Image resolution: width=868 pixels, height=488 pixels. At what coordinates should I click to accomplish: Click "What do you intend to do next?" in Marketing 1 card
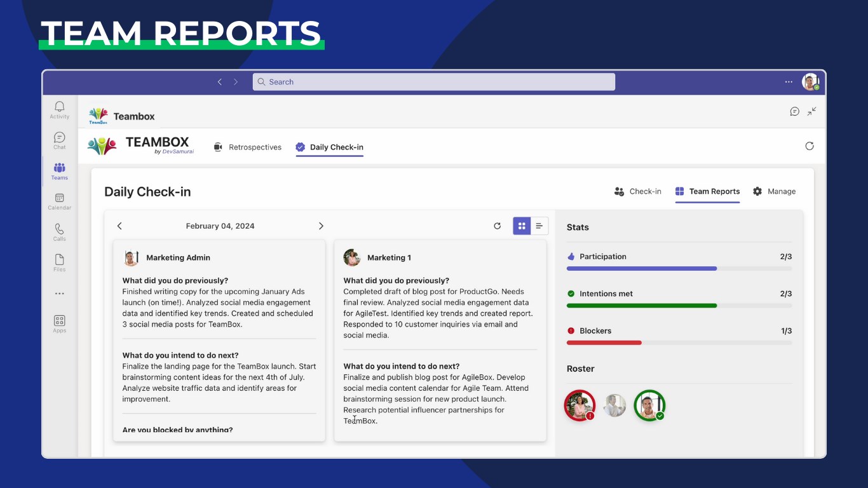point(402,366)
